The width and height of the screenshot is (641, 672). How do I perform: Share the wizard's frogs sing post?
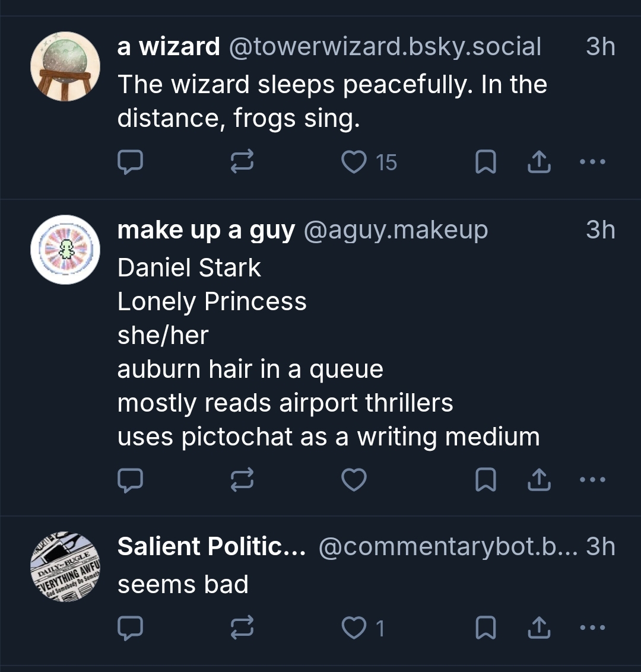[539, 162]
